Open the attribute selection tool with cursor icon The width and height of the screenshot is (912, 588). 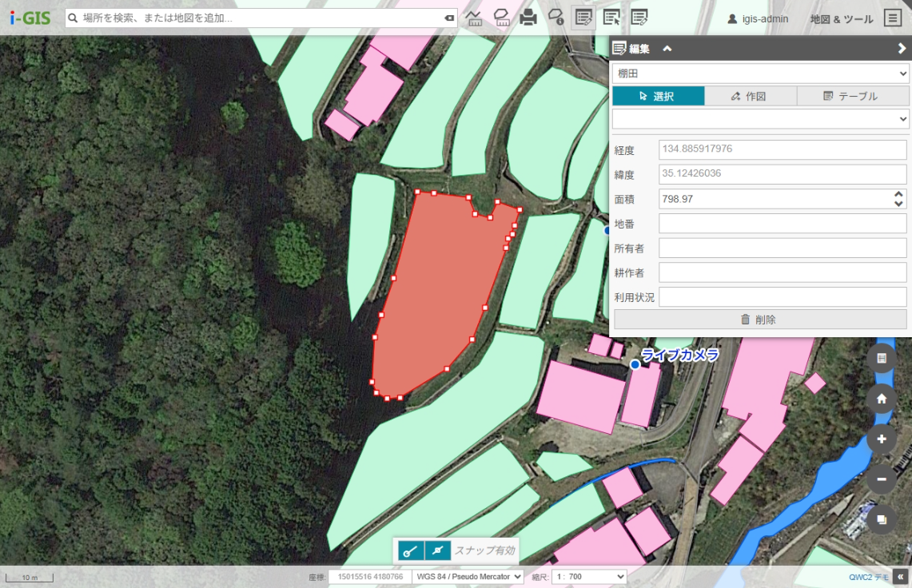pos(611,18)
